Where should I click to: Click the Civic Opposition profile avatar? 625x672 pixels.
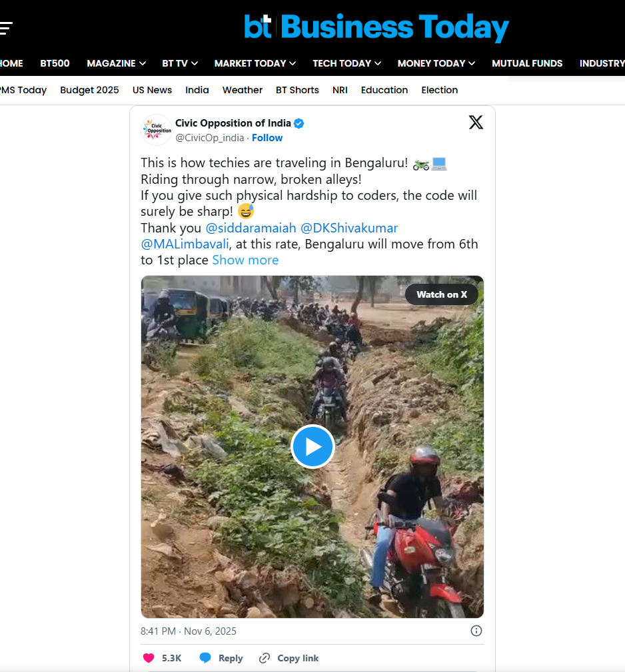tap(157, 129)
